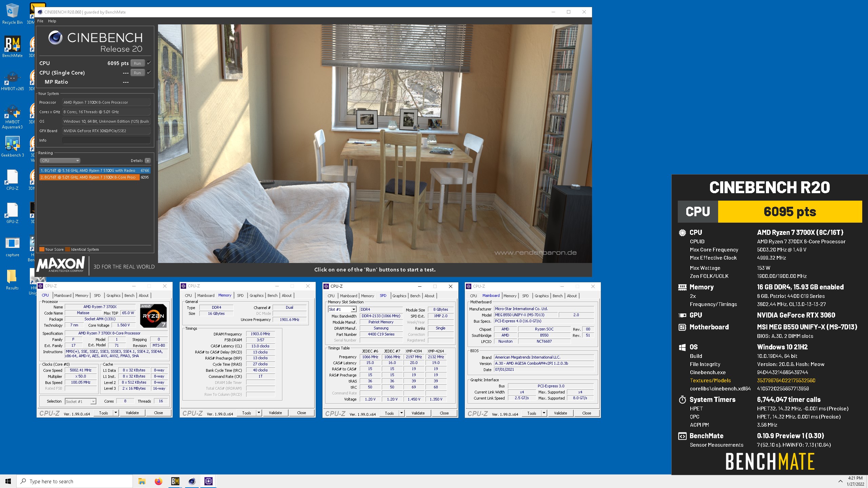Viewport: 868px width, 488px height.
Task: Switch to BenchMate taskbar icon
Action: (175, 481)
